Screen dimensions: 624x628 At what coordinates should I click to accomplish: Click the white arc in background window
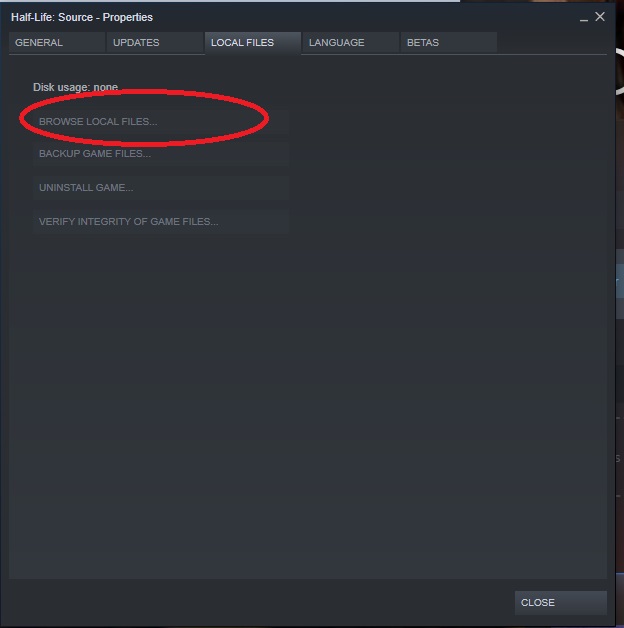[x=620, y=72]
